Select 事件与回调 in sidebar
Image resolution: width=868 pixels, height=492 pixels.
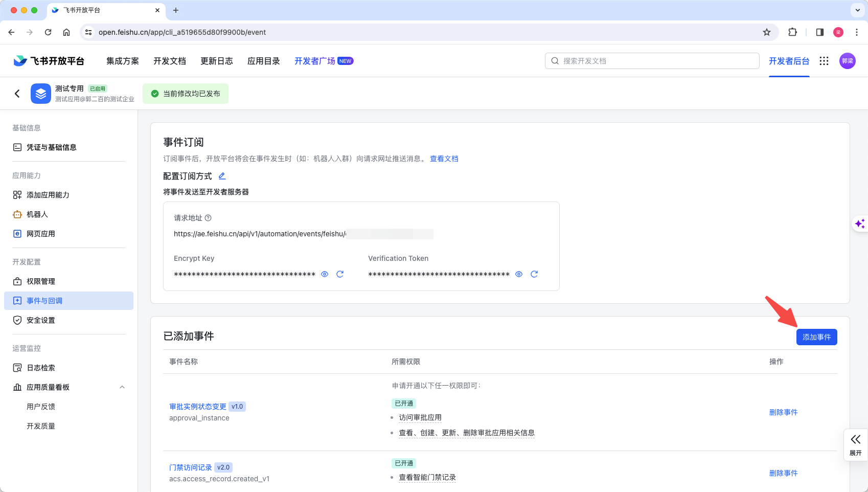click(68, 301)
